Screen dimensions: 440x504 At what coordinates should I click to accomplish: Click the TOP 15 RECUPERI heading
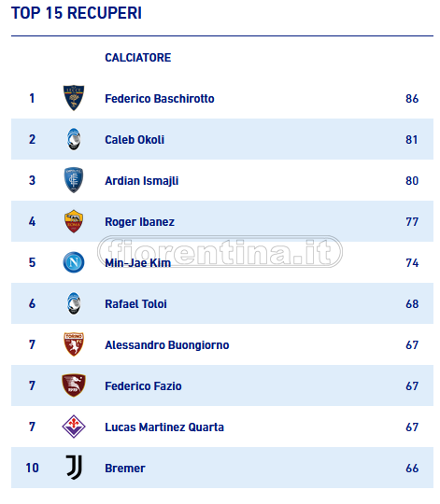tap(77, 13)
